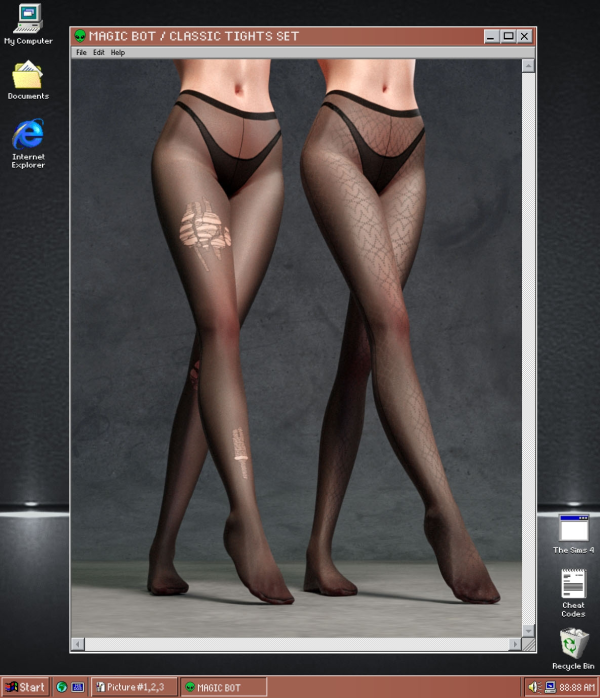Click the speaker volume tray icon
The height and width of the screenshot is (698, 600).
[x=534, y=687]
